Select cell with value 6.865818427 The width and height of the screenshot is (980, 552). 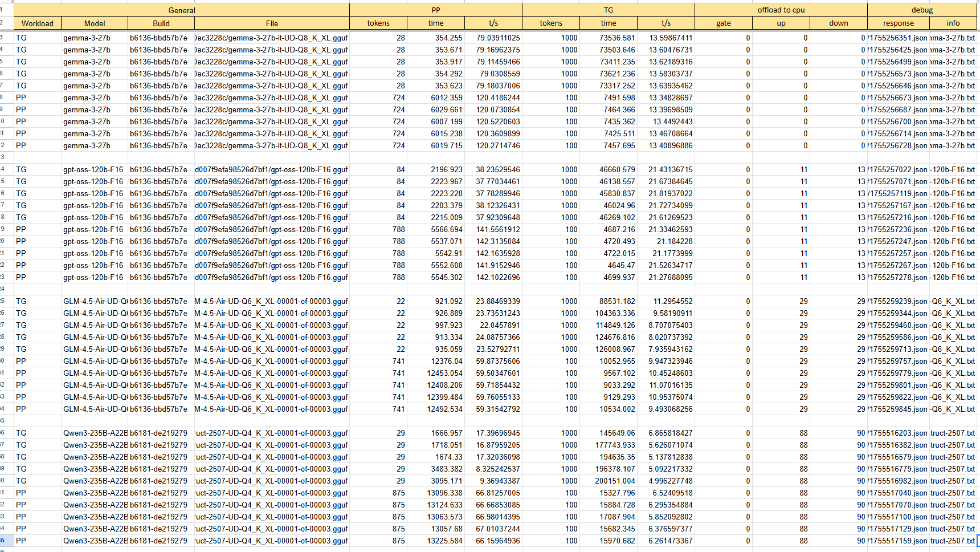(666, 433)
